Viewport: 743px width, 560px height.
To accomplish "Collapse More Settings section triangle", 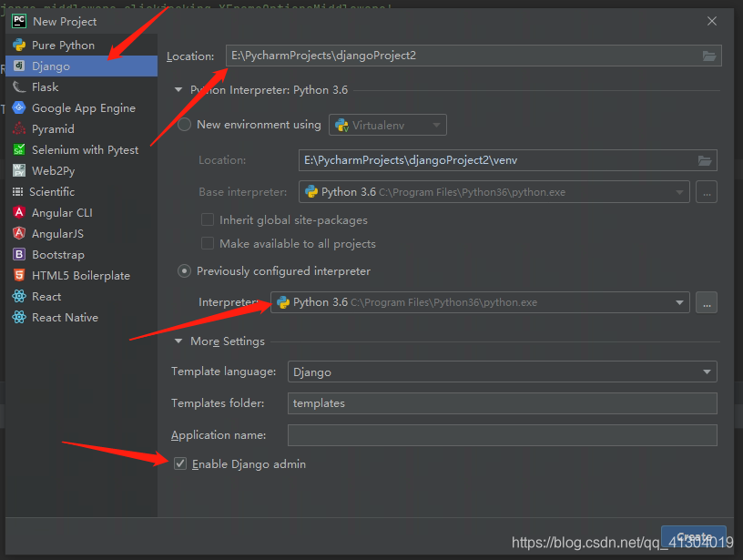I will click(x=178, y=341).
